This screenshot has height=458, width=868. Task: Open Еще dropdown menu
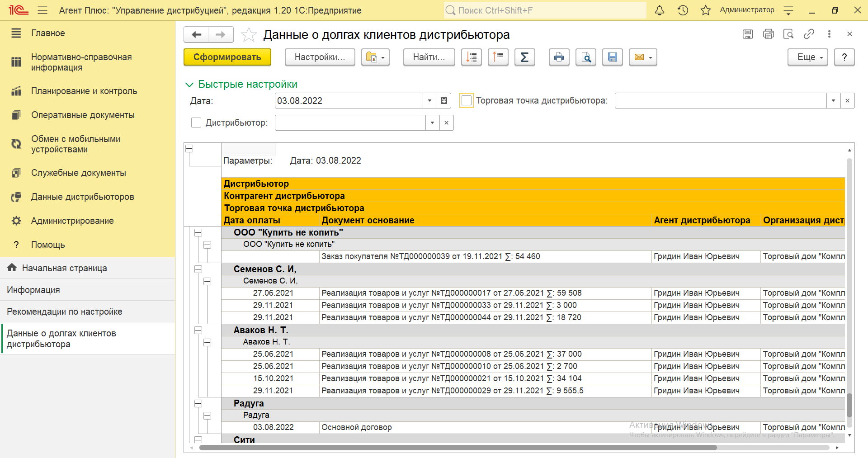pos(807,57)
